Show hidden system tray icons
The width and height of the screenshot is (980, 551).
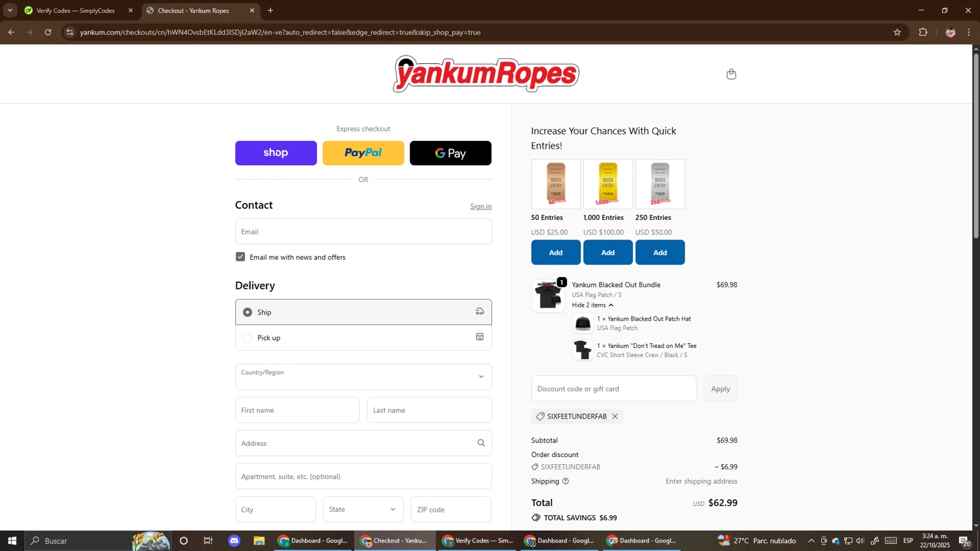(811, 541)
